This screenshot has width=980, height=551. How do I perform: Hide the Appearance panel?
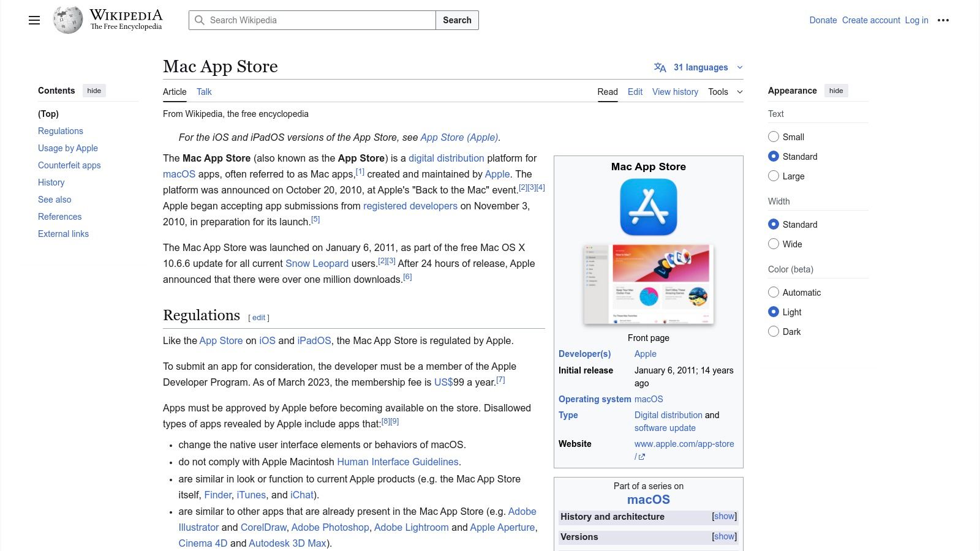(x=836, y=91)
